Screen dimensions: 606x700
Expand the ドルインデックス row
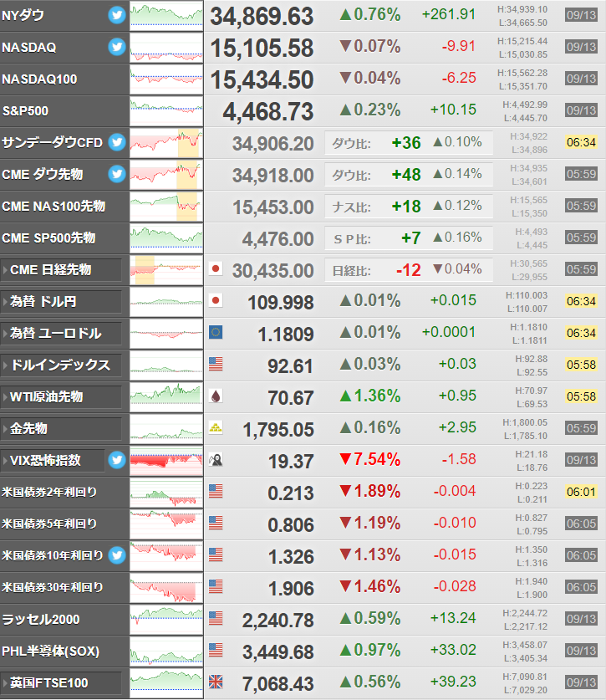(x=5, y=365)
